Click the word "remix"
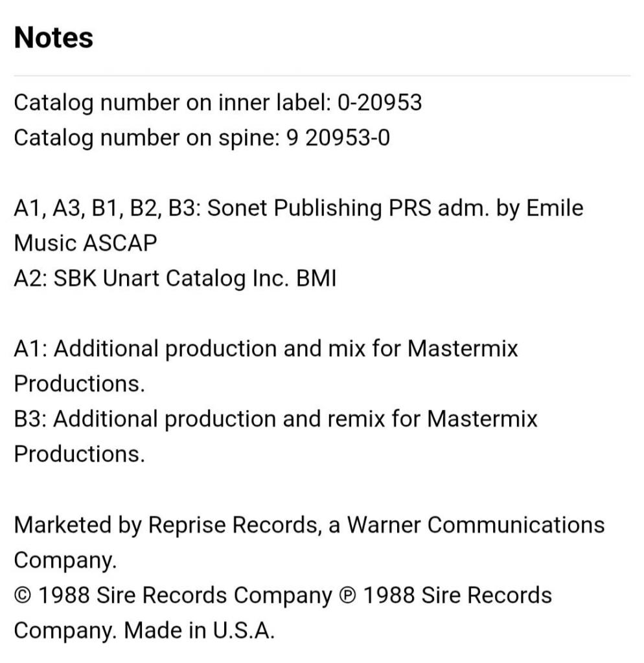This screenshot has width=644, height=663. point(352,419)
